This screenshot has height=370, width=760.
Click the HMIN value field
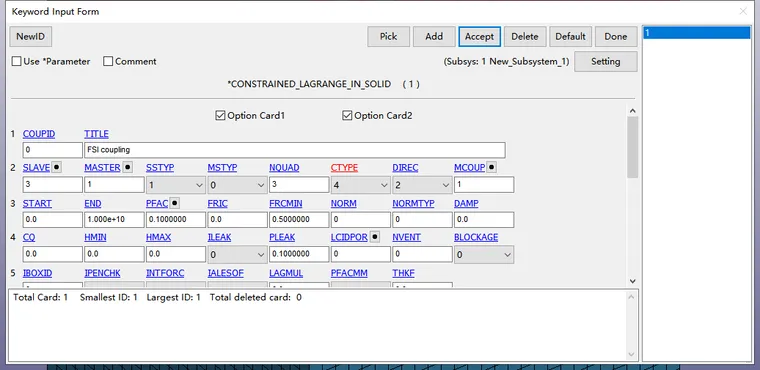[x=114, y=255]
